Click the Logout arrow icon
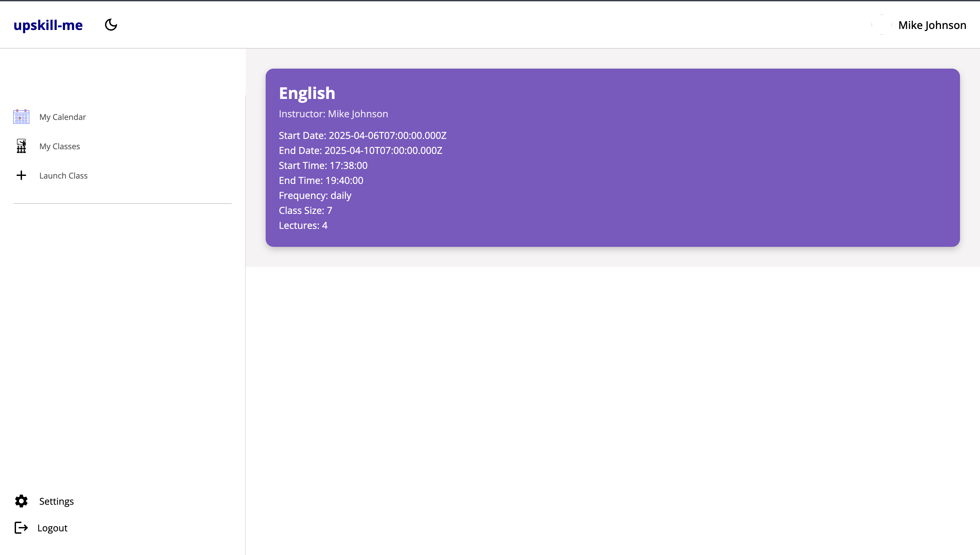This screenshot has width=980, height=555. click(x=21, y=528)
